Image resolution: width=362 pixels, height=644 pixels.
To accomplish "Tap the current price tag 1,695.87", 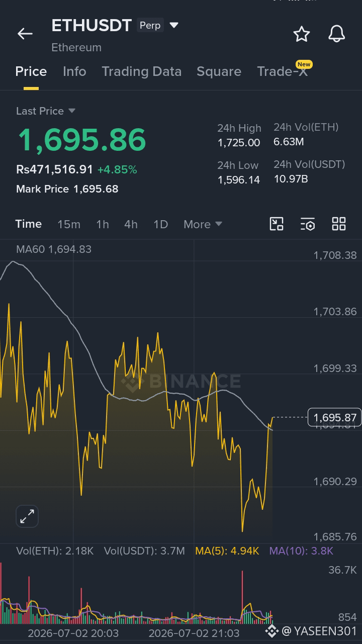I will click(334, 417).
